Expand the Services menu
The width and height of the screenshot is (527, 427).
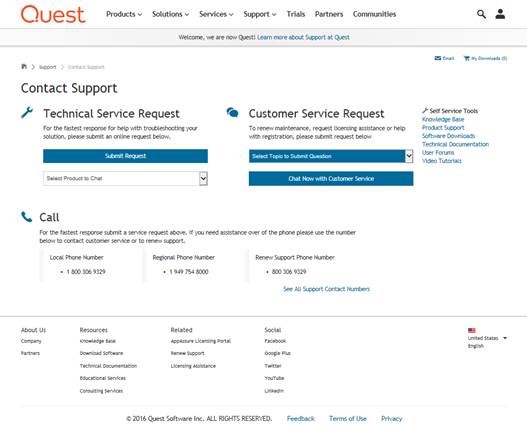click(x=216, y=14)
